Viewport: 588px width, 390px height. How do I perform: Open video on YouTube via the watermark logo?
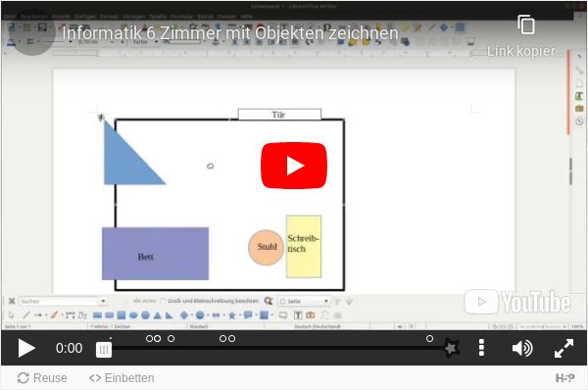click(x=517, y=302)
